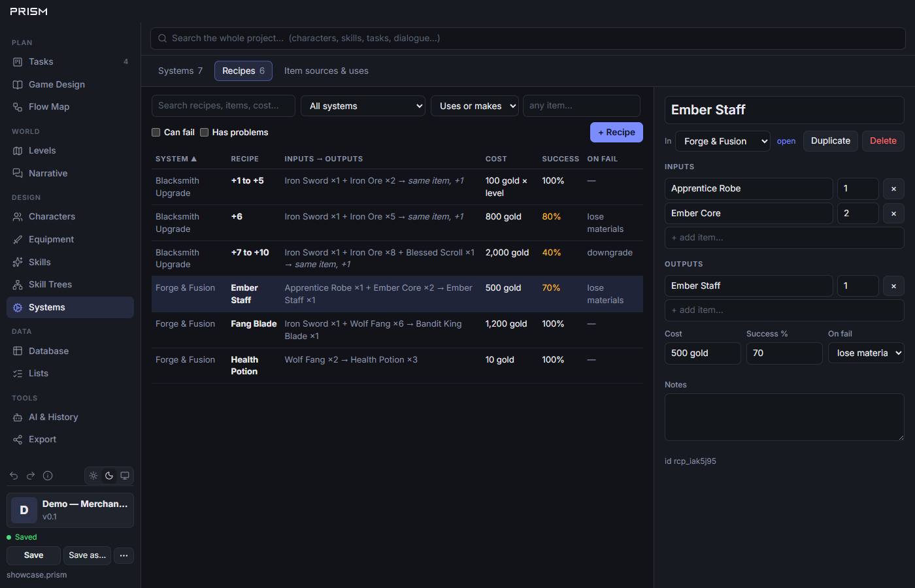Enable the Has problems filter checkbox
This screenshot has height=588, width=915.
pos(204,132)
